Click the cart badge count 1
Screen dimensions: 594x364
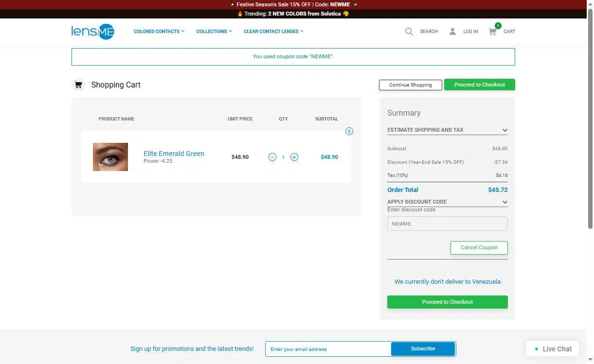pyautogui.click(x=498, y=26)
